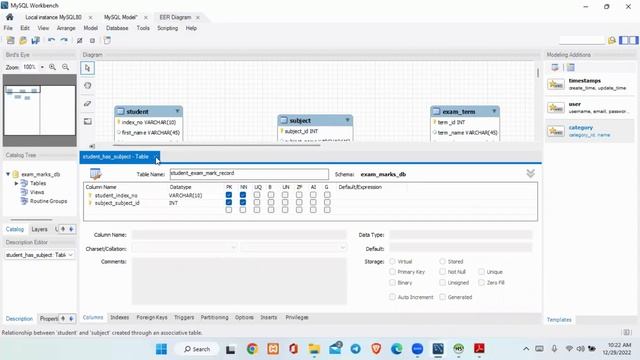The height and width of the screenshot is (360, 640).
Task: Click Search in Windows taskbar
Action: [x=197, y=349]
